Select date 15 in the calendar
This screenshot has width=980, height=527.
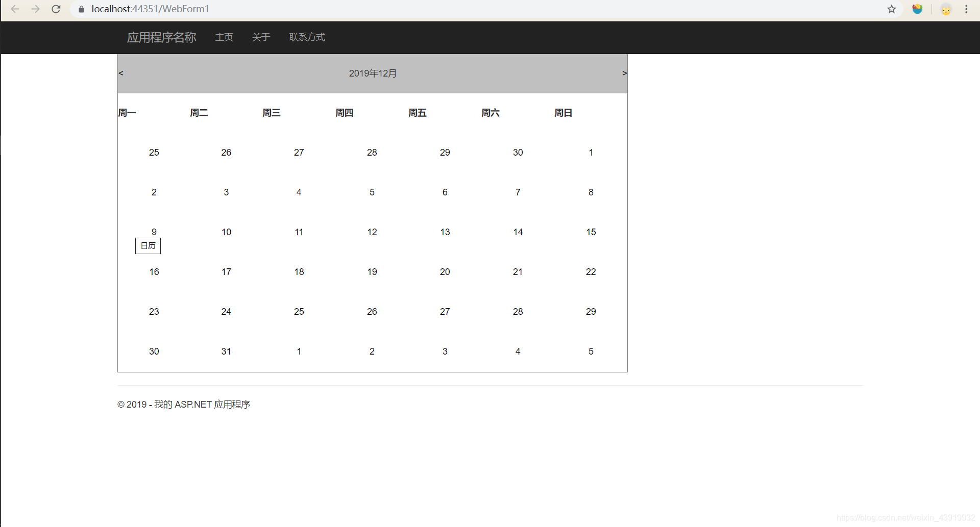point(591,232)
